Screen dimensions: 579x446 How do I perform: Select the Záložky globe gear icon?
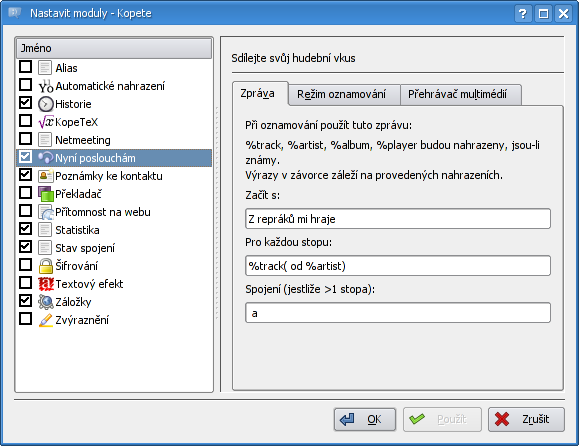click(x=46, y=302)
